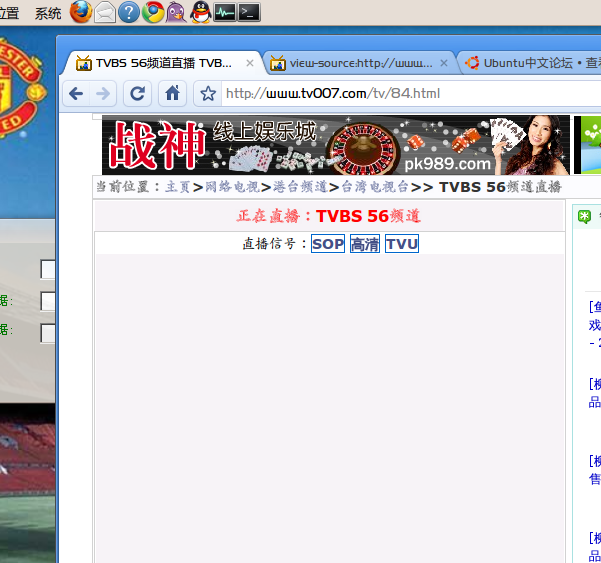Open the help icon in panel
This screenshot has width=601, height=563.
pyautogui.click(x=129, y=12)
